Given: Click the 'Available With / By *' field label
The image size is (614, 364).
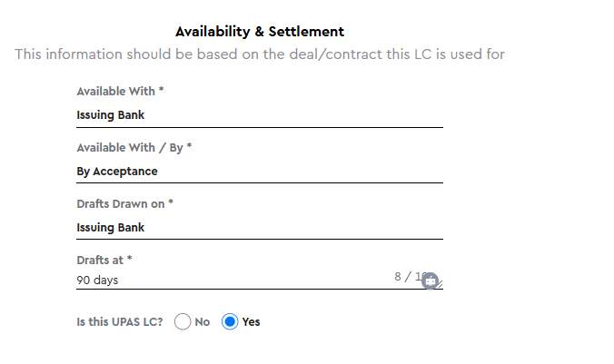Looking at the screenshot, I should [134, 148].
